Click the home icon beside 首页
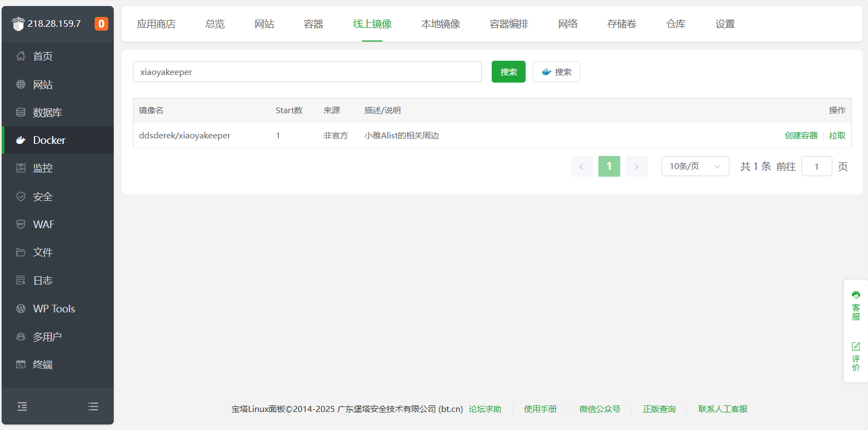 (x=21, y=56)
